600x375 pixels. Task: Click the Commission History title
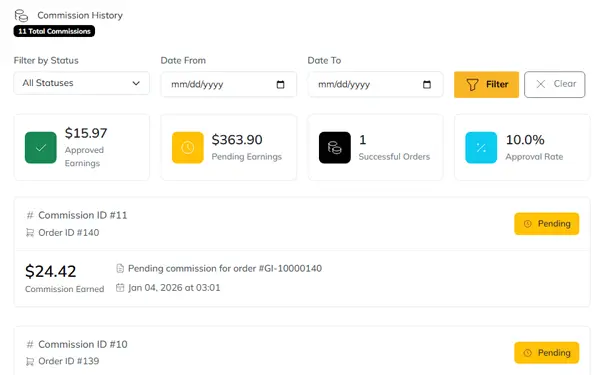80,16
